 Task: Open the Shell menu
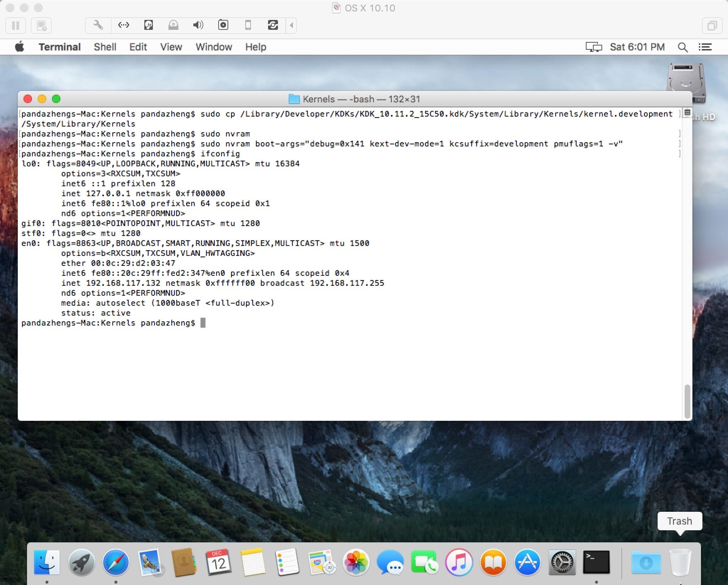point(105,47)
